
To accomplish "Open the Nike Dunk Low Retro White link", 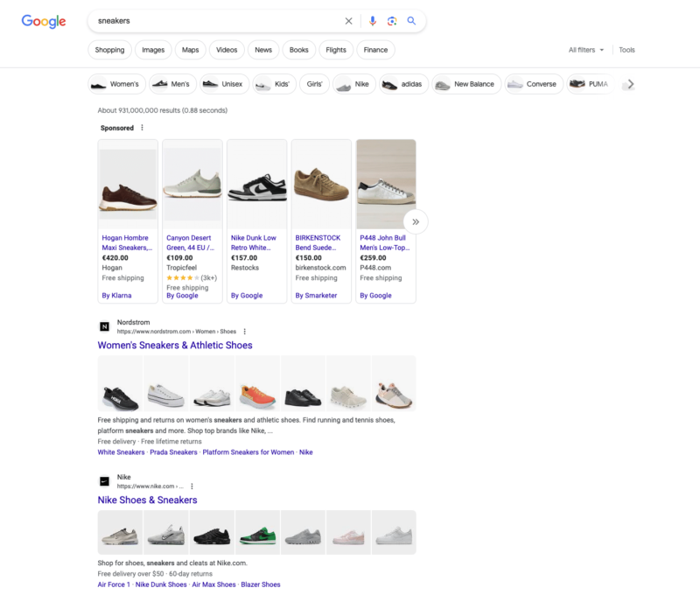I will [x=254, y=243].
